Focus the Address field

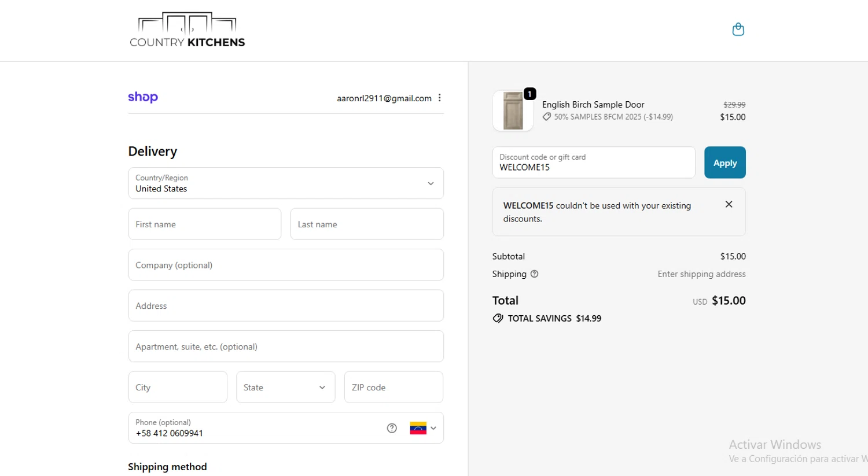click(x=286, y=305)
